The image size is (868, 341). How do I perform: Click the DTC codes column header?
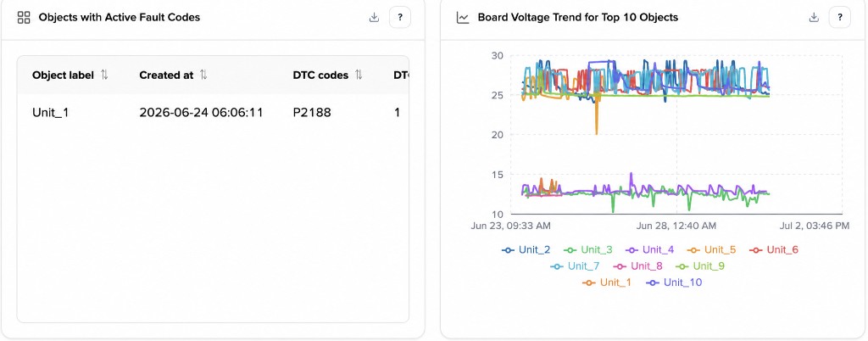point(320,75)
